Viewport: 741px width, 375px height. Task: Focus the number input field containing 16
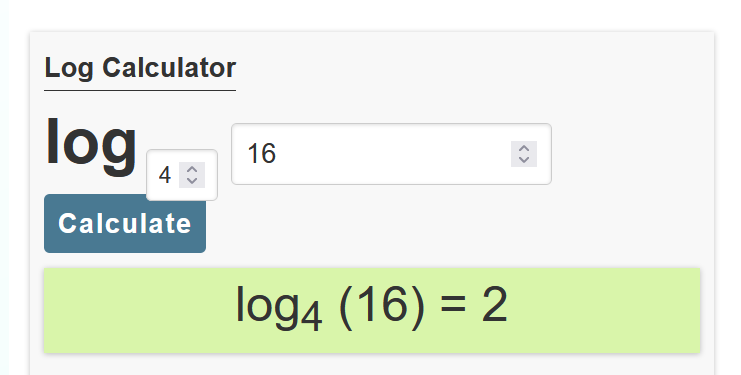point(391,154)
